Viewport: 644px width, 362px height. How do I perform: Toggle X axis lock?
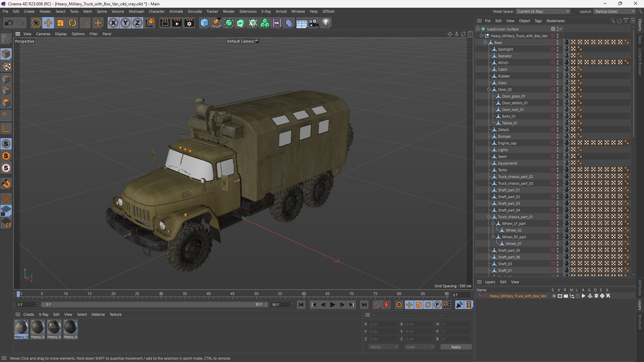[113, 23]
